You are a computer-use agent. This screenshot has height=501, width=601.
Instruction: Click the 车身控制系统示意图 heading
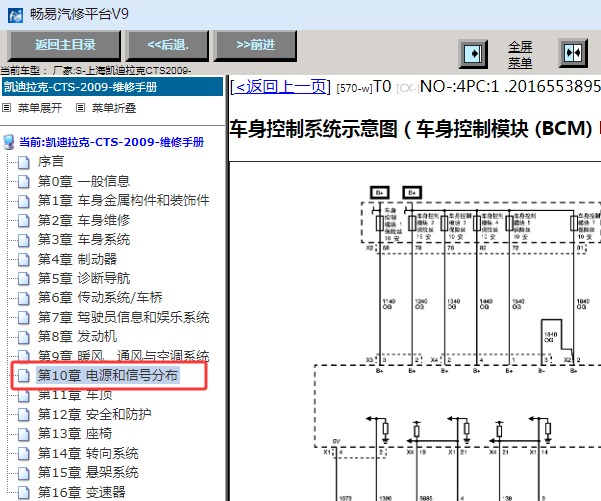pyautogui.click(x=415, y=129)
